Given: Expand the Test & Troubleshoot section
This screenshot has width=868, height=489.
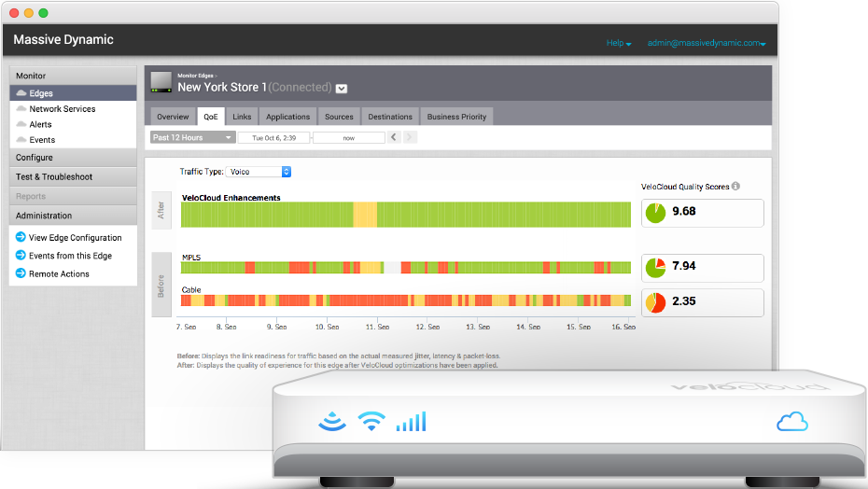Looking at the screenshot, I should (73, 176).
